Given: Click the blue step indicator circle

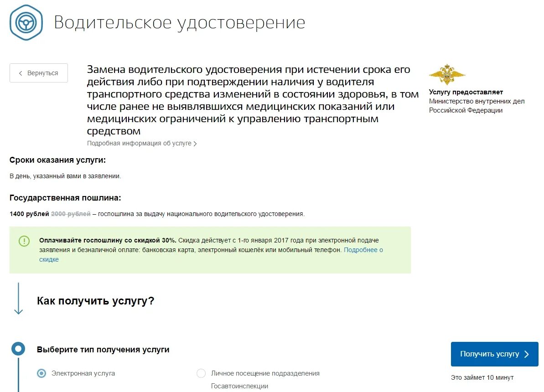Looking at the screenshot, I should click(18, 348).
